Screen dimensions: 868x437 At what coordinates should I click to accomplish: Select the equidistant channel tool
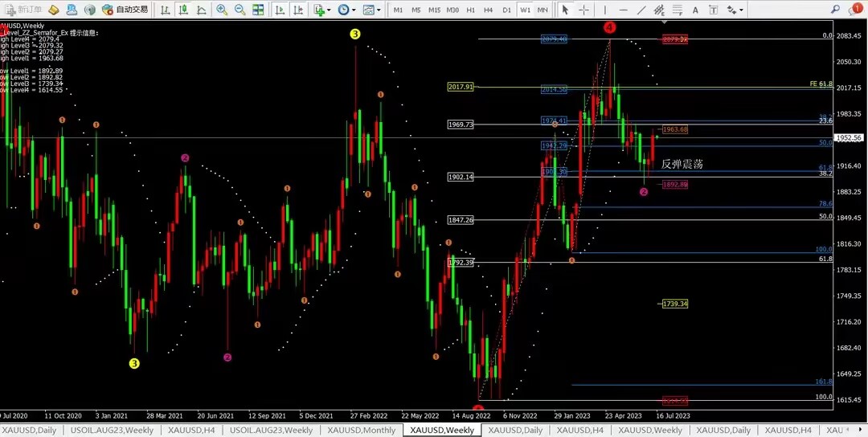coord(659,10)
